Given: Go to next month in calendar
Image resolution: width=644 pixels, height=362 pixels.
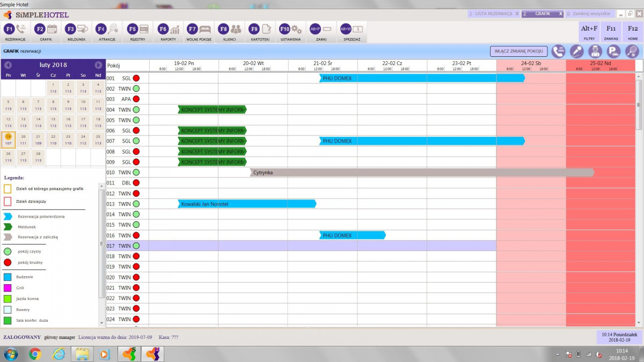Looking at the screenshot, I should point(98,65).
